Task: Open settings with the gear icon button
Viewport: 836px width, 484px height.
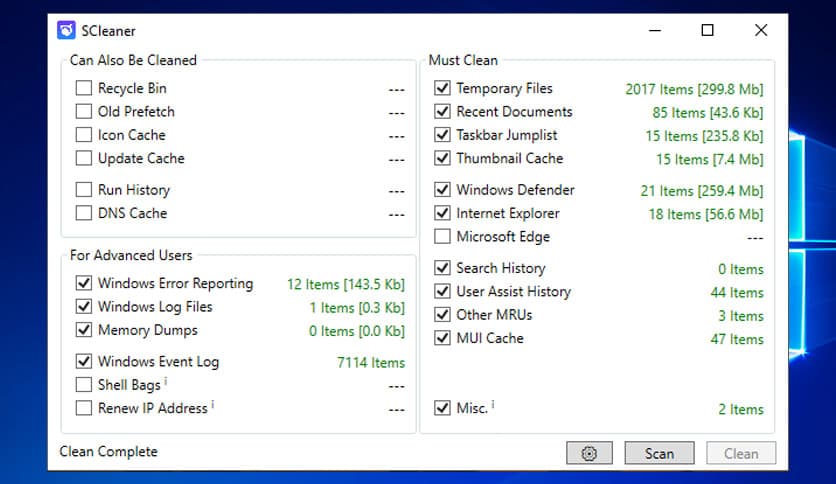Action: click(x=589, y=453)
